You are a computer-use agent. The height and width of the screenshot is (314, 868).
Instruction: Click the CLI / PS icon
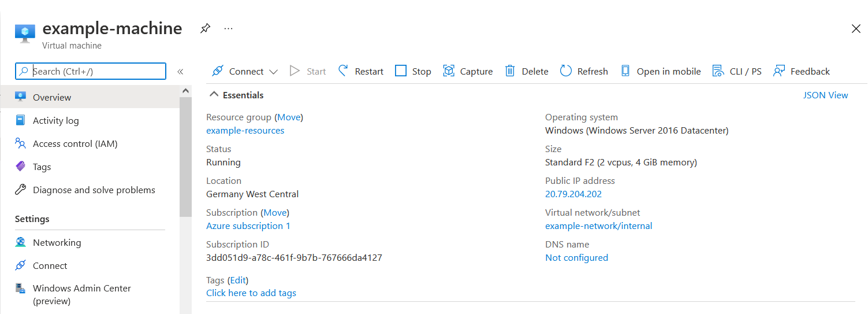coord(718,71)
